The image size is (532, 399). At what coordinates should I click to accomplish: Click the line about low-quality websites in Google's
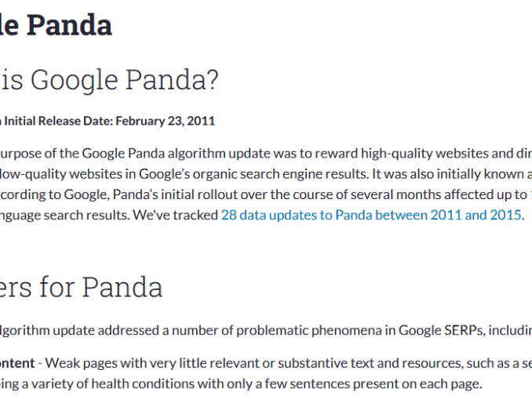tap(266, 174)
